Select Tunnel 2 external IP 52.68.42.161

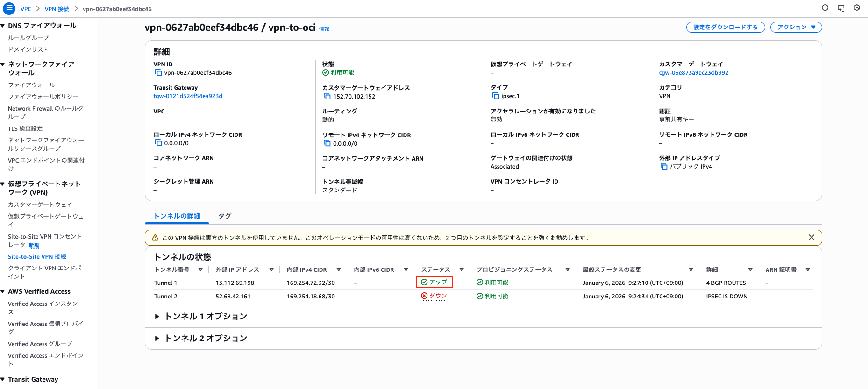point(233,296)
